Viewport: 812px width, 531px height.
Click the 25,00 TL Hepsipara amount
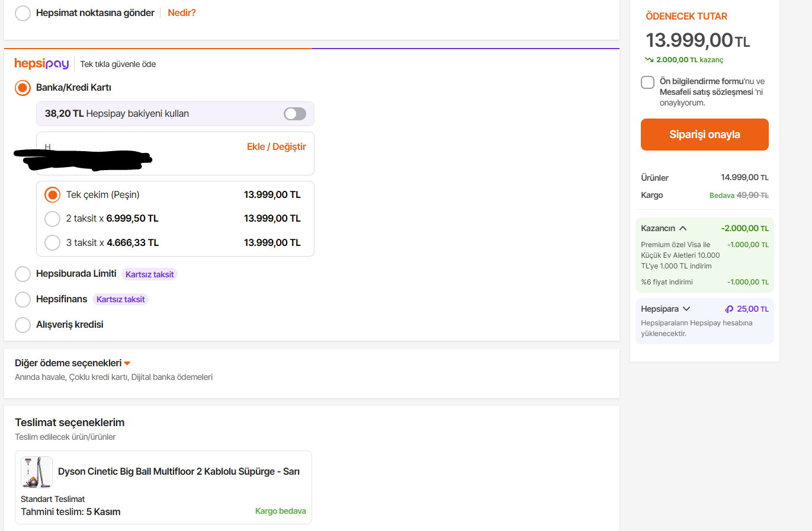pyautogui.click(x=753, y=309)
